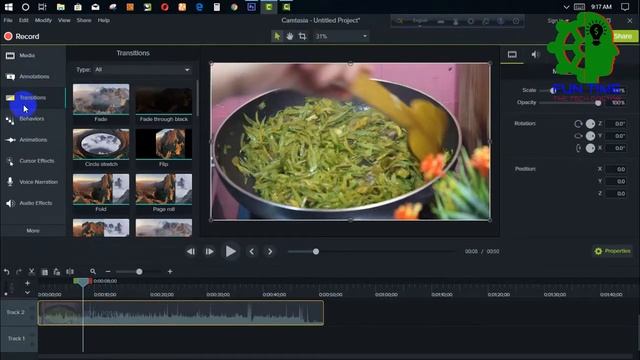Image resolution: width=640 pixels, height=360 pixels.
Task: Click the Play button
Action: click(231, 251)
